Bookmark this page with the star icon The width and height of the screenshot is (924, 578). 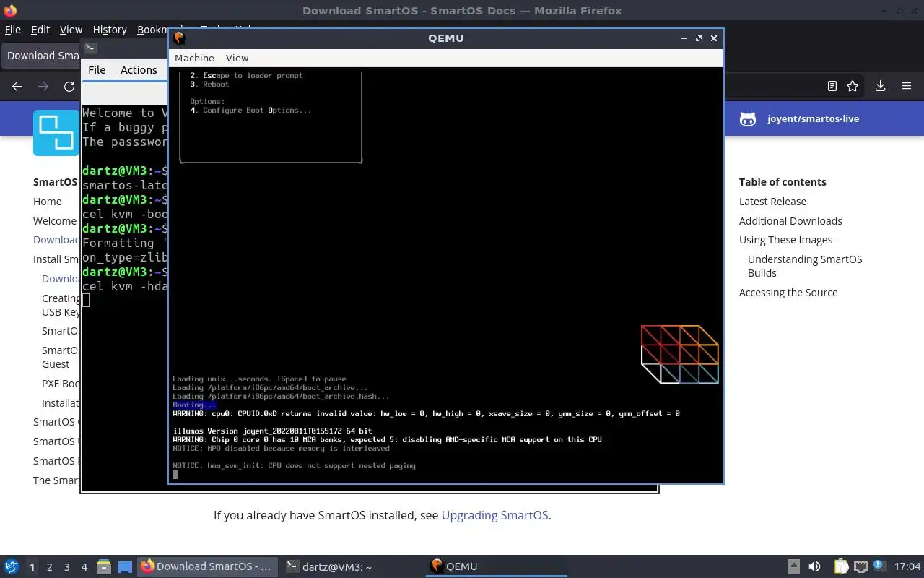pyautogui.click(x=853, y=86)
